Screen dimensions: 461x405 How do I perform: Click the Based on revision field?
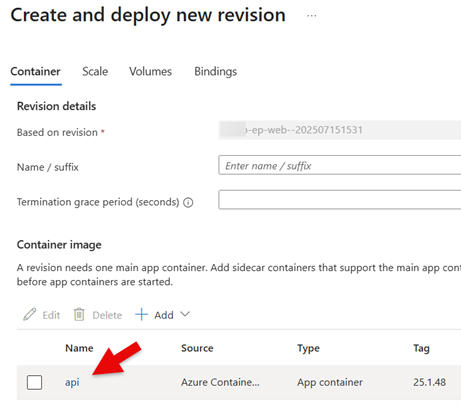tap(340, 130)
